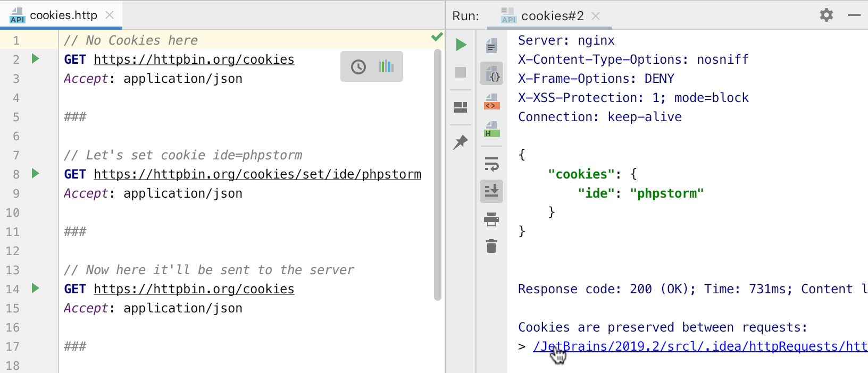Viewport: 868px width, 373px height.
Task: Toggle soft-wrap in the response output
Action: 491,164
